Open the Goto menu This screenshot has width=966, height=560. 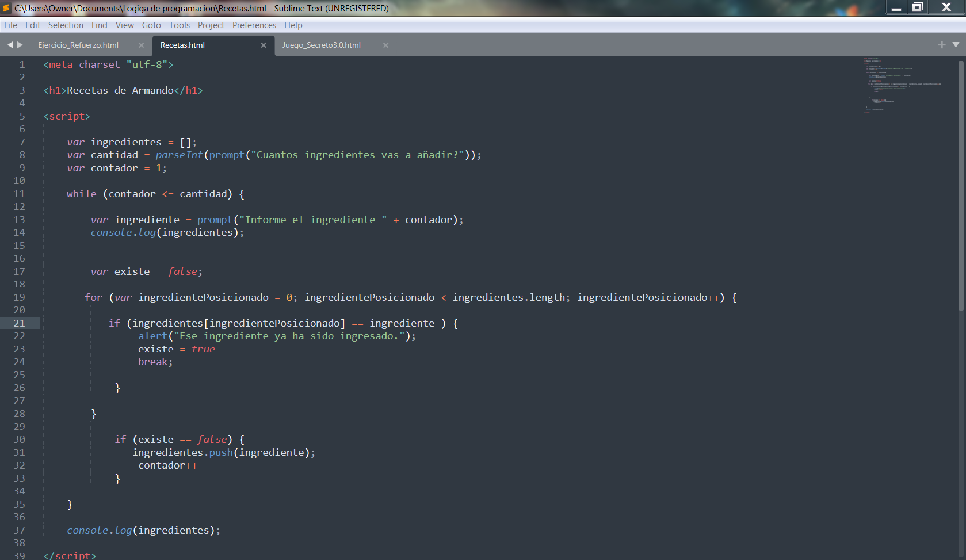[151, 25]
